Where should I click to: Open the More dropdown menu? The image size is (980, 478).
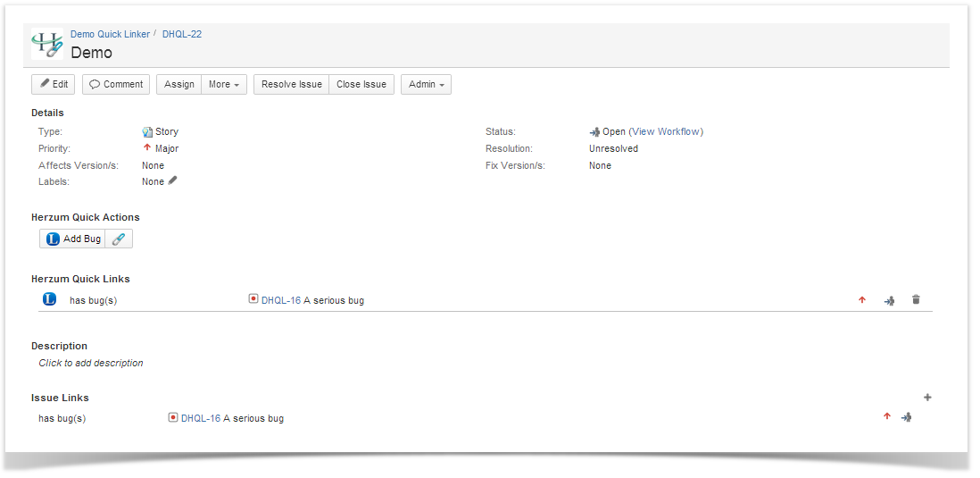coord(224,84)
